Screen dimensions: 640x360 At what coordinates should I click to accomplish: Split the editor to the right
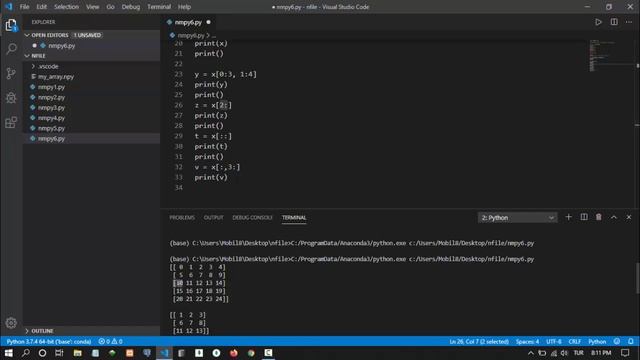[614, 22]
